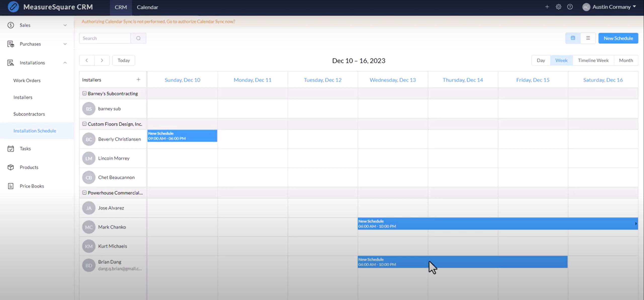The image size is (644, 300).
Task: Open the settings gear icon
Action: (558, 7)
